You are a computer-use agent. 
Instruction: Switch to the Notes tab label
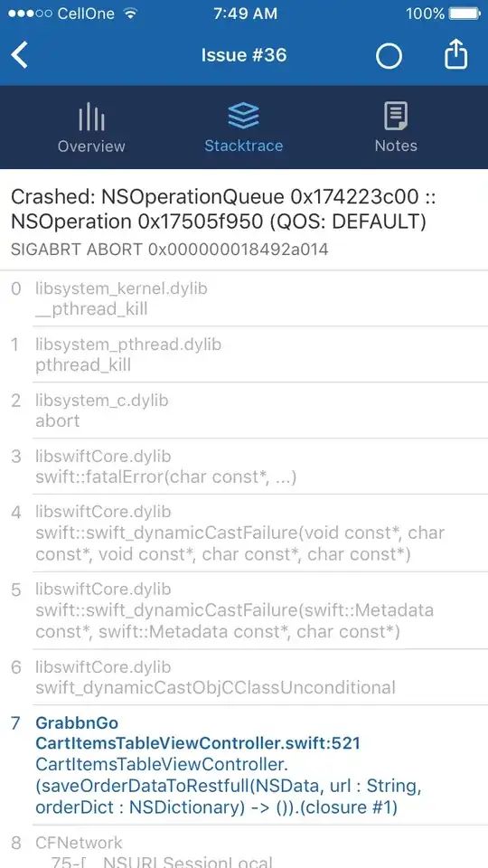[x=396, y=146]
